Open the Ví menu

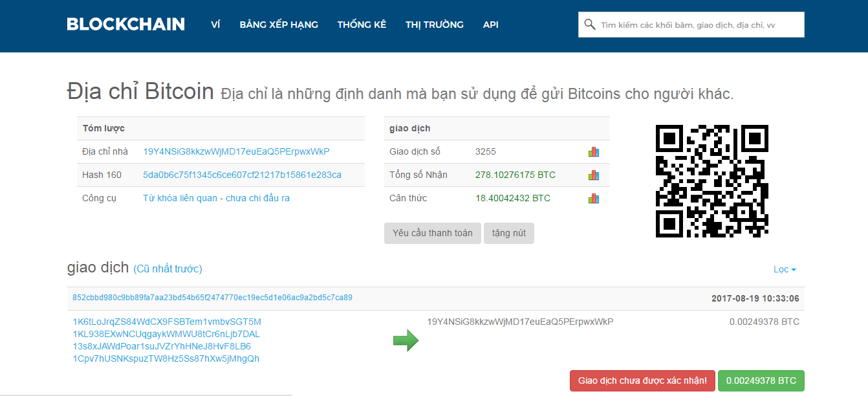[215, 25]
